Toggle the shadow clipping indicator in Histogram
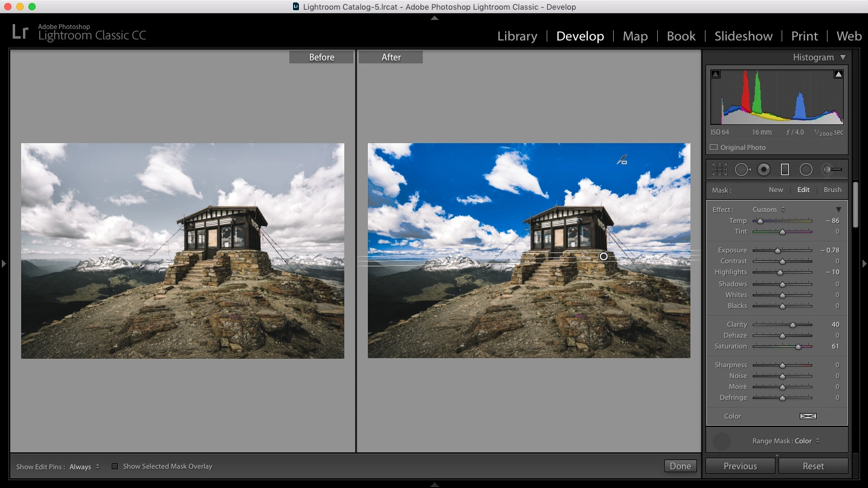Screen dimensions: 868x488 click(715, 73)
